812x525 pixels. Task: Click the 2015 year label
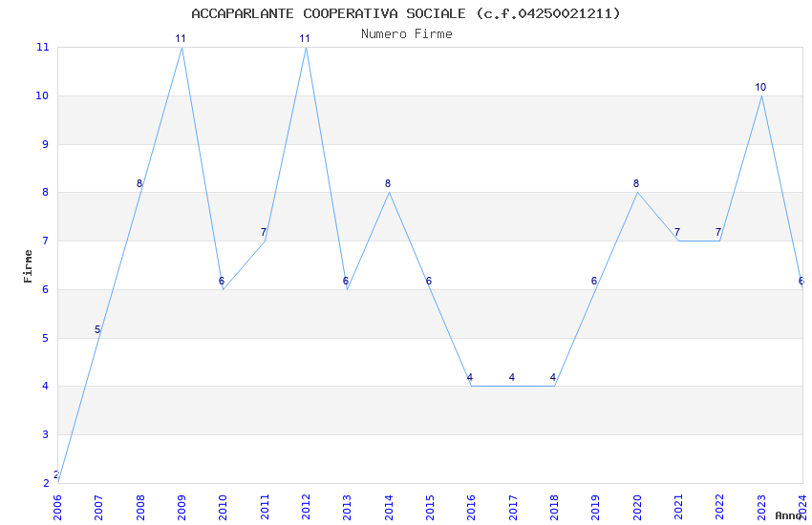coord(430,507)
